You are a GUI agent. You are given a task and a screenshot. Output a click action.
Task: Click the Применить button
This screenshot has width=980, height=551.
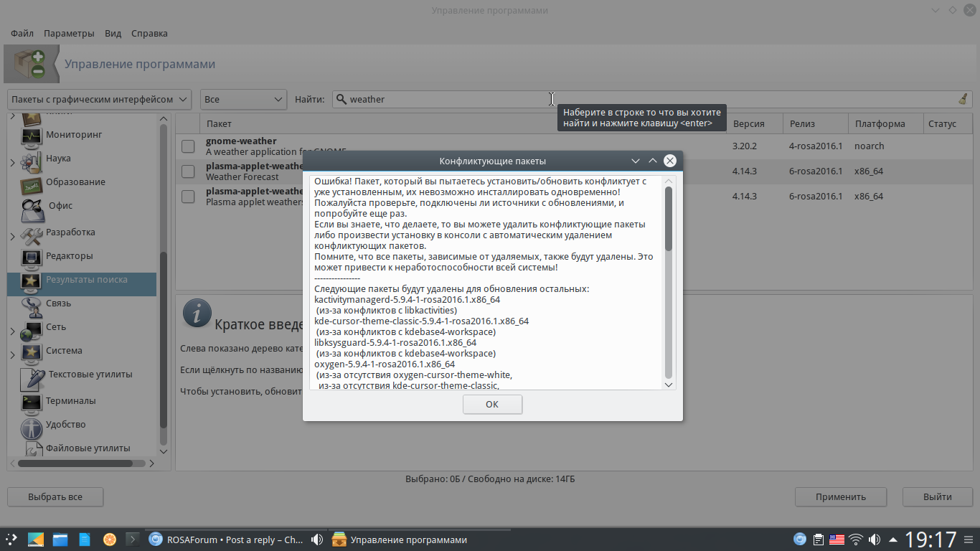point(841,496)
